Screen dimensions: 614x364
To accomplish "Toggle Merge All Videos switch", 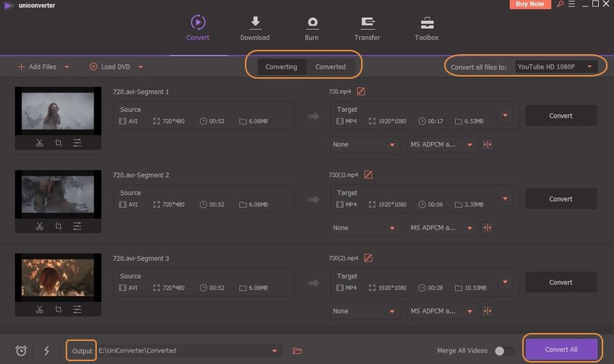I will click(x=503, y=351).
